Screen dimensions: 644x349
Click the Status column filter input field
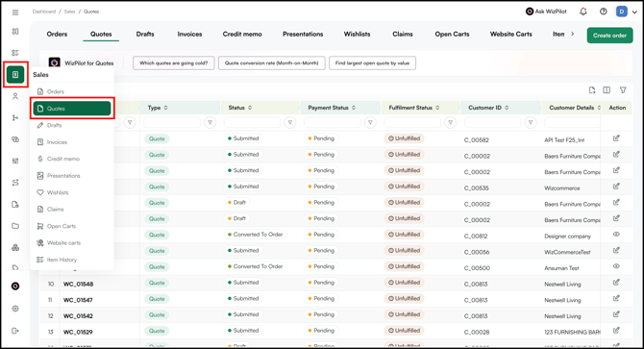click(x=252, y=122)
